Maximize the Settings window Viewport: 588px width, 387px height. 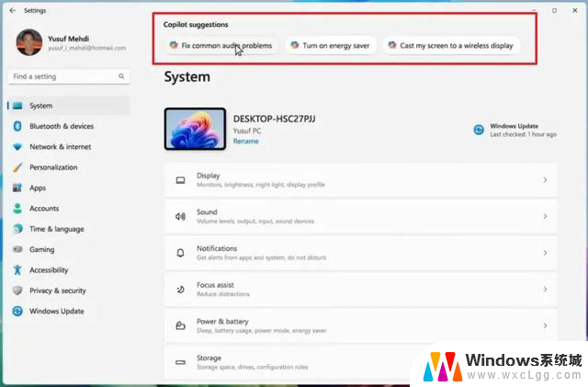click(554, 10)
